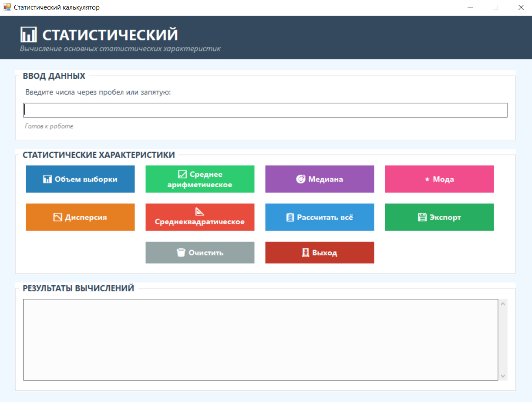Focus the number input text field
This screenshot has width=532, height=402.
click(265, 110)
